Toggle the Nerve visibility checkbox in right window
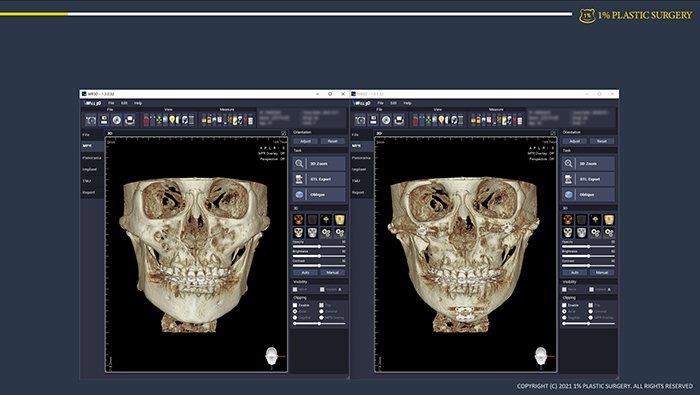700x395 pixels. click(564, 290)
